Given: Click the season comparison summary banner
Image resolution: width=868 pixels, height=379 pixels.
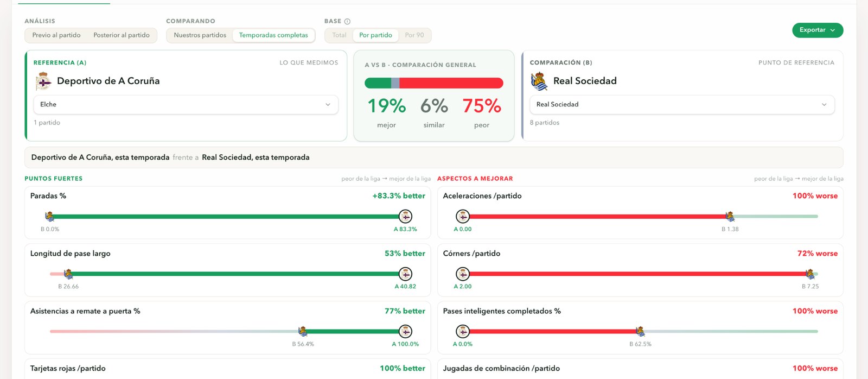Looking at the screenshot, I should coord(434,157).
